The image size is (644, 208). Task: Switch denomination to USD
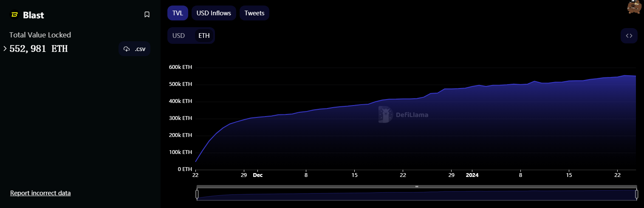pyautogui.click(x=178, y=36)
